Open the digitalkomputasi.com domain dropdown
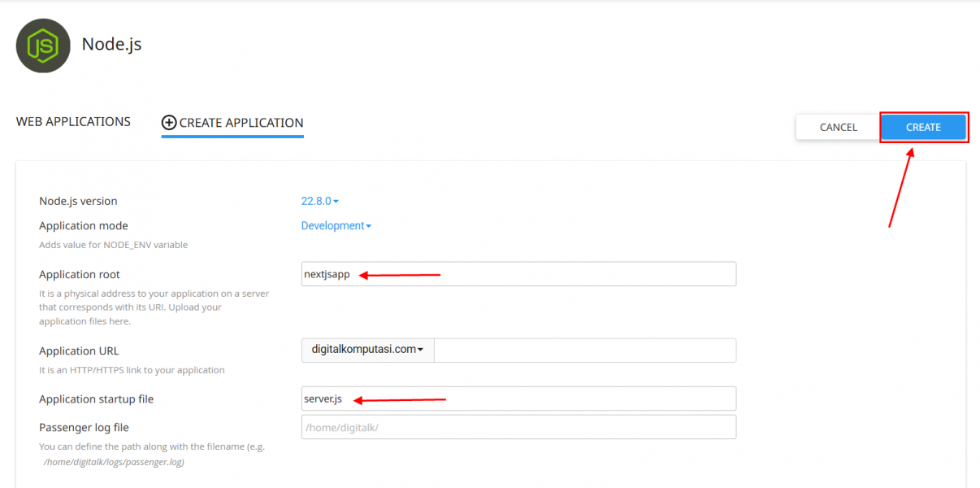The width and height of the screenshot is (980, 488). pos(368,351)
